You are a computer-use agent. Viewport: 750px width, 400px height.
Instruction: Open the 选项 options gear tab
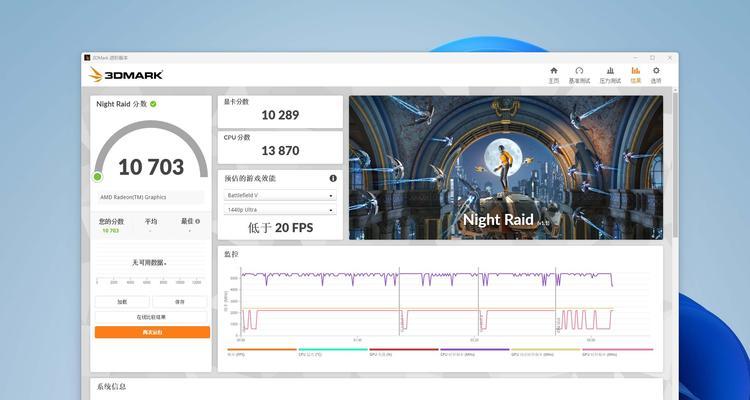click(x=656, y=75)
